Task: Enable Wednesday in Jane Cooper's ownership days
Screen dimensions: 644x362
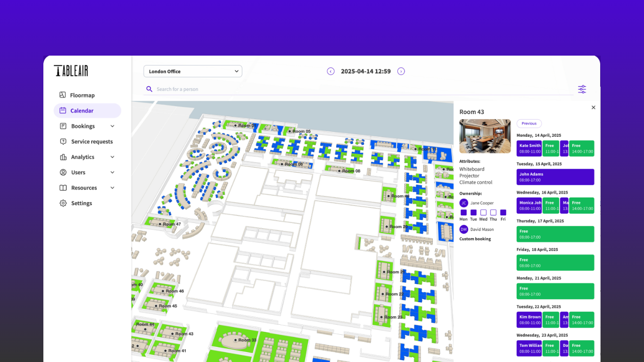Action: (x=483, y=213)
